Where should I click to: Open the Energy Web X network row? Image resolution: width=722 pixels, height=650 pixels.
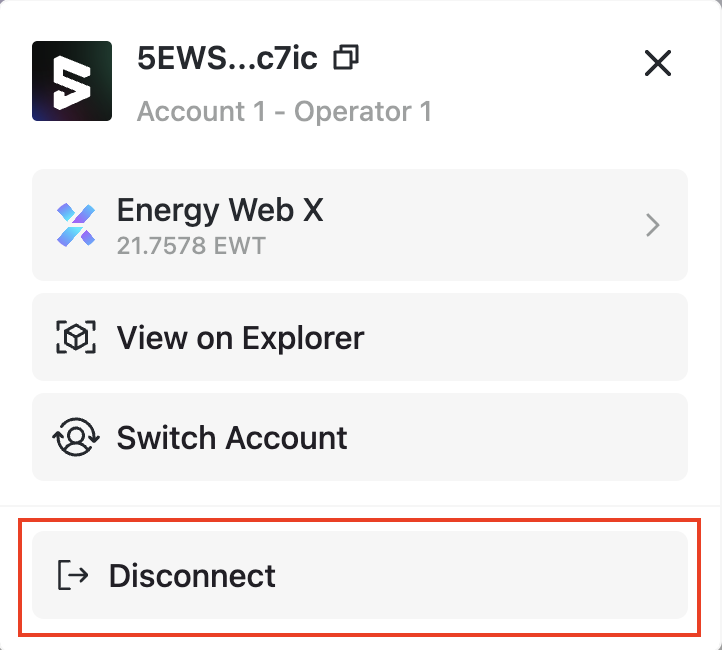pos(360,225)
